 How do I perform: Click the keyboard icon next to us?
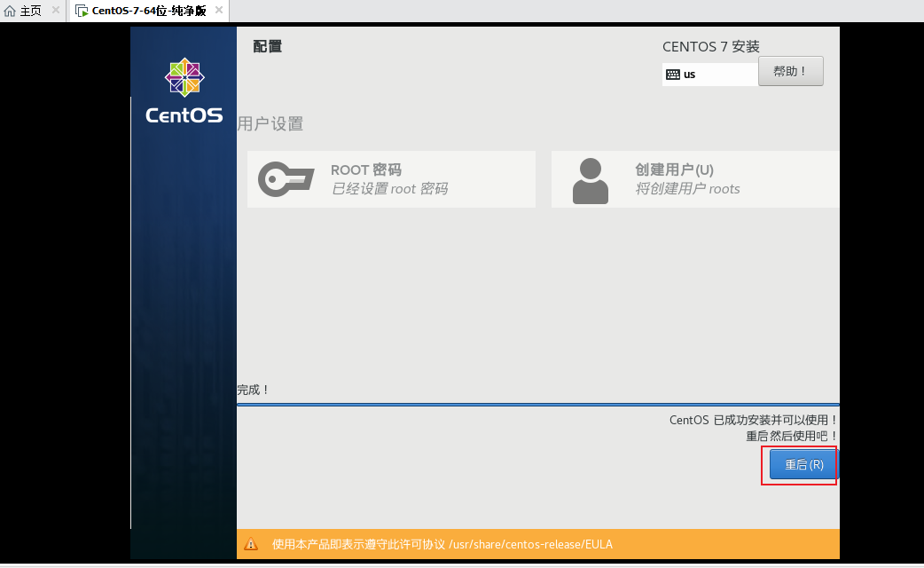[673, 75]
